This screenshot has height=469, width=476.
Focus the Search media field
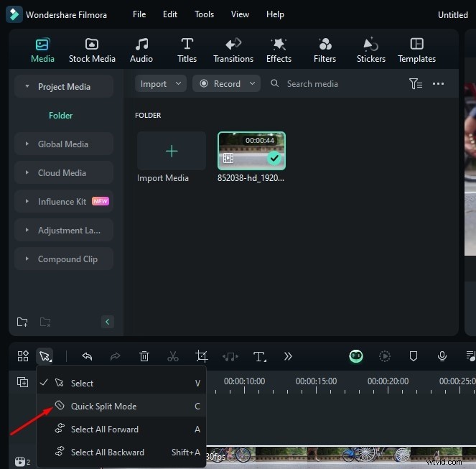(312, 84)
